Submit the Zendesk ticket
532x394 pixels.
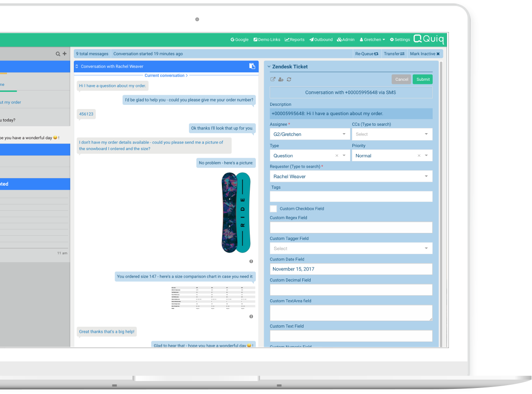tap(423, 79)
